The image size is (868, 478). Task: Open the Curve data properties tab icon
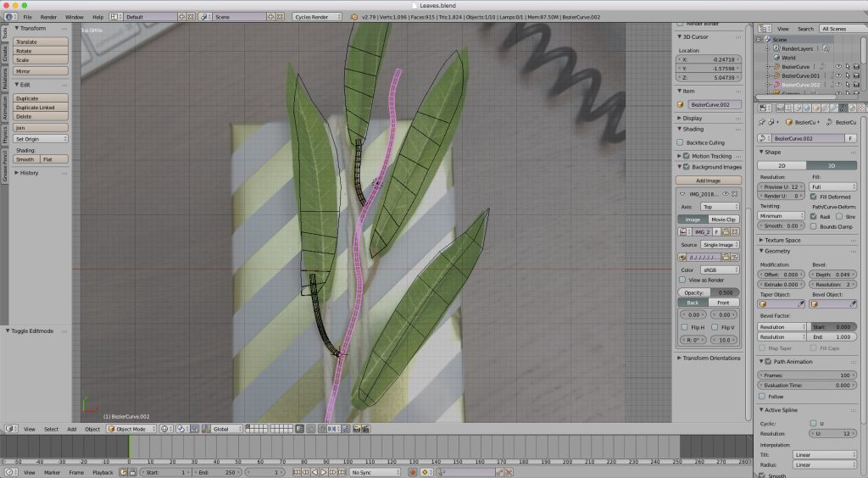(843, 108)
